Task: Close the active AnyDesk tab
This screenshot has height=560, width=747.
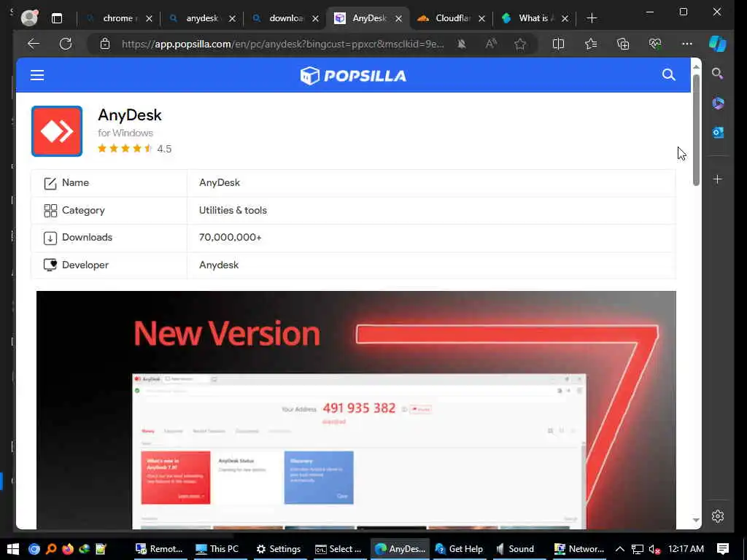Action: pyautogui.click(x=399, y=18)
